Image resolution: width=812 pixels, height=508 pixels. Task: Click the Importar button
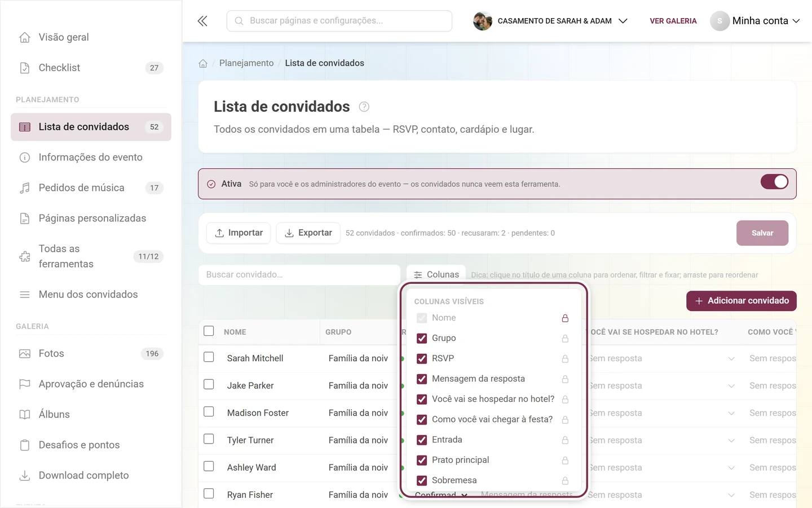click(x=239, y=233)
